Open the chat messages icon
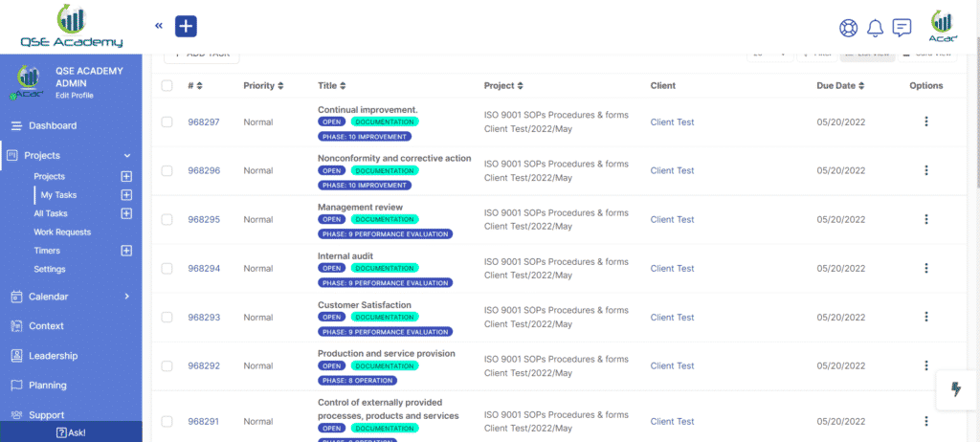This screenshot has width=980, height=442. point(902,28)
